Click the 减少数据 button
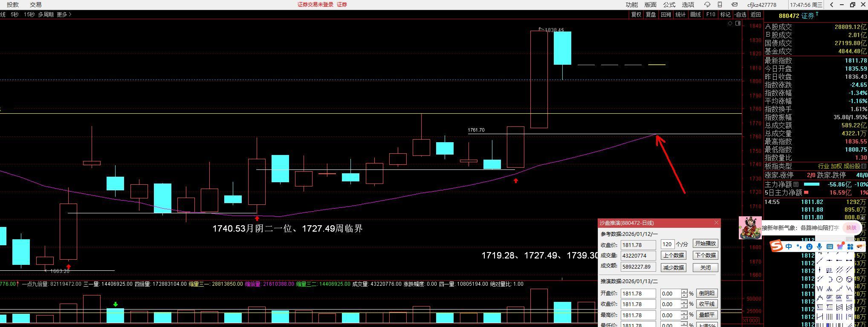 pos(674,267)
